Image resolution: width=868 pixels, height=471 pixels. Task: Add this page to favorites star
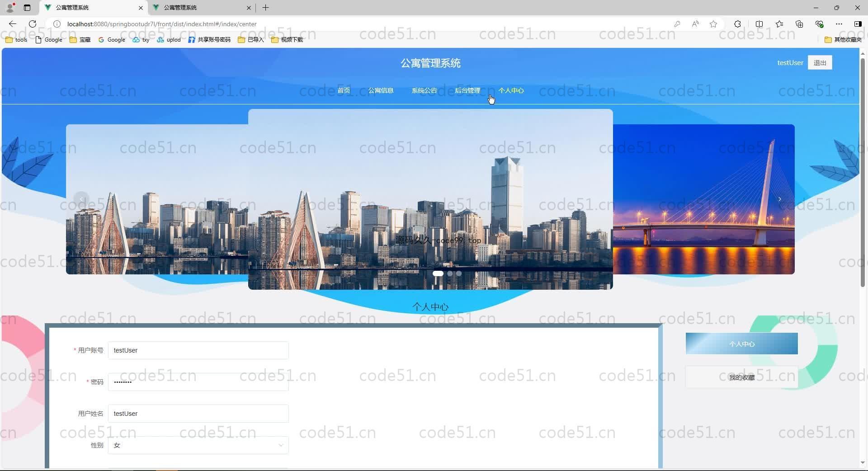tap(713, 24)
